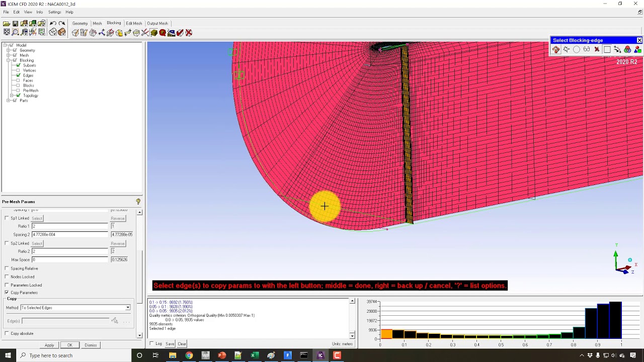
Task: Click the Pre-Mesh Params help lightbulb icon
Action: click(138, 202)
